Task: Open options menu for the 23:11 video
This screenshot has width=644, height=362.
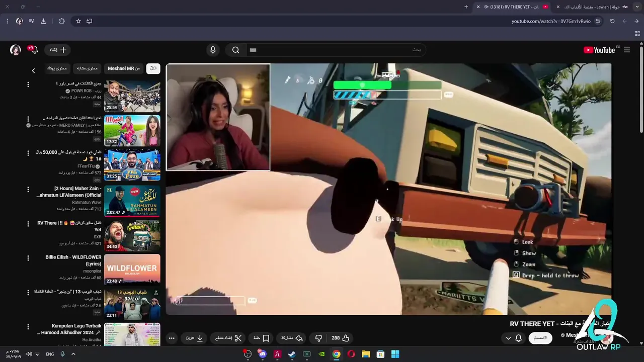Action: click(28, 292)
